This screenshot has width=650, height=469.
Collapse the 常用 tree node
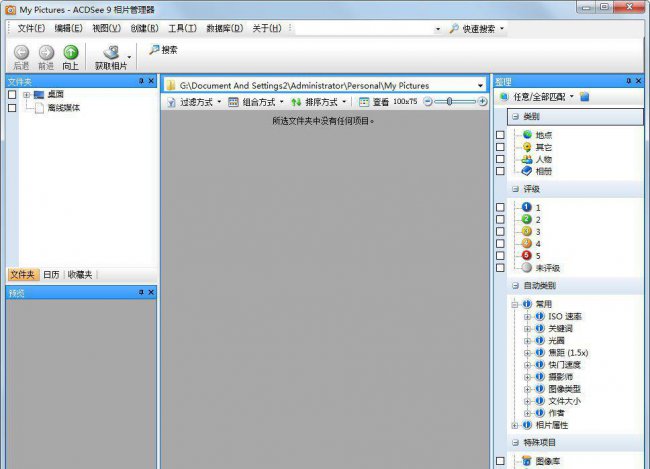coord(514,304)
